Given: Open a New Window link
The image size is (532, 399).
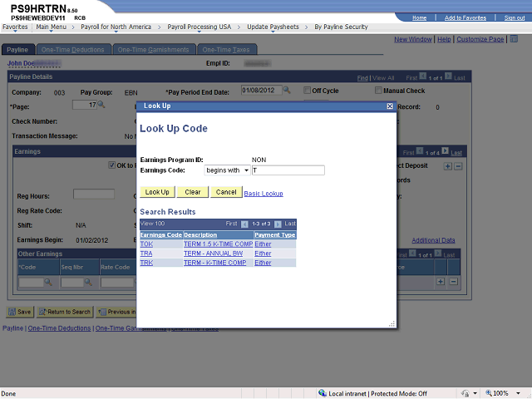Looking at the screenshot, I should pos(413,39).
